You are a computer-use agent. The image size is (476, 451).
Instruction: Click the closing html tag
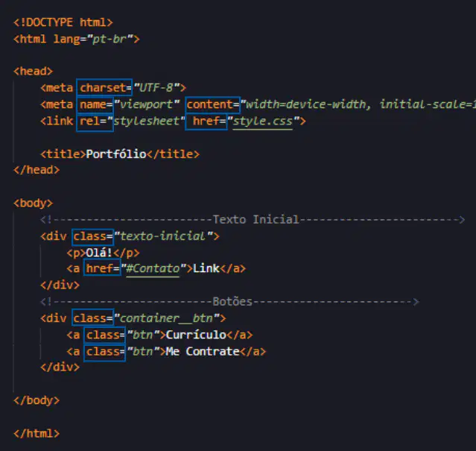[37, 434]
